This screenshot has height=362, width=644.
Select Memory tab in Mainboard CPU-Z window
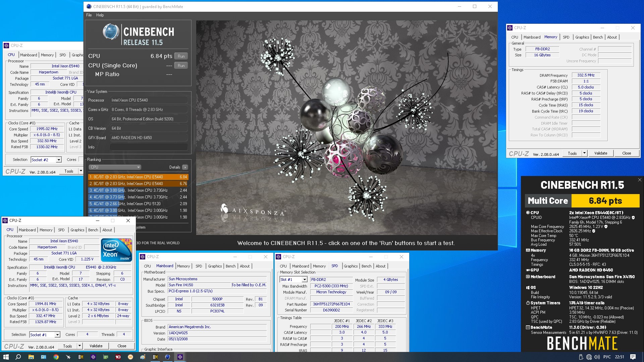183,266
